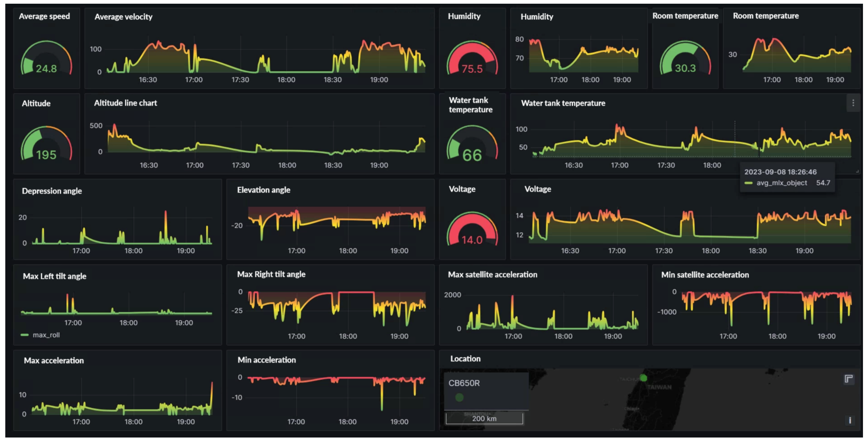Click the green CB650R legend dot

click(459, 398)
